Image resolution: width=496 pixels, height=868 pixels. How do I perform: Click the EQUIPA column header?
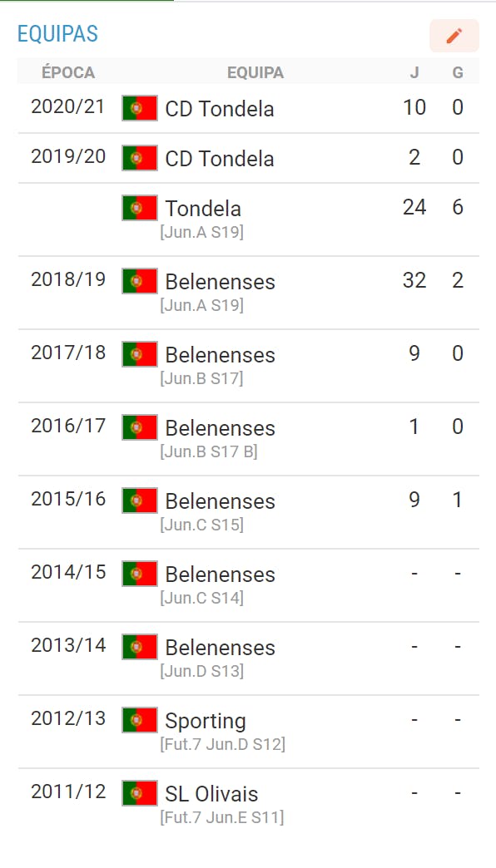coord(255,72)
